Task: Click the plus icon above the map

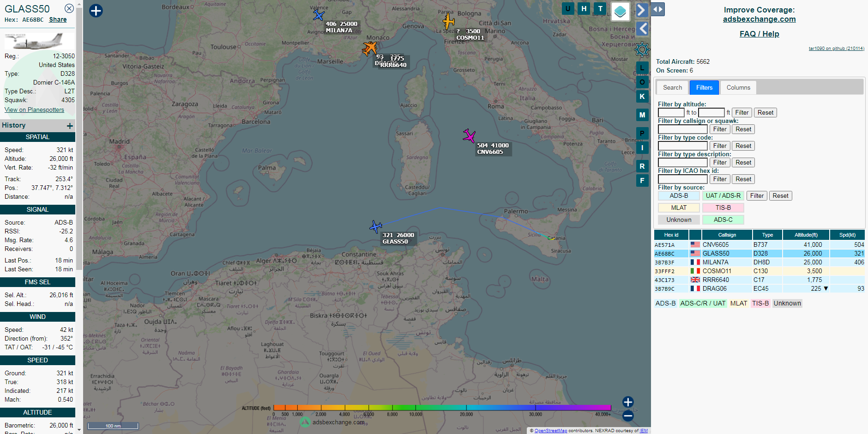Action: (x=96, y=11)
